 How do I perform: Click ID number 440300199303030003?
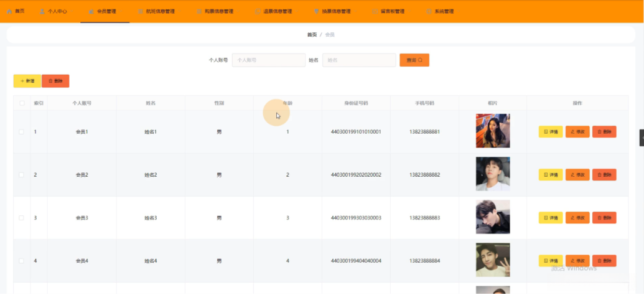tap(356, 218)
